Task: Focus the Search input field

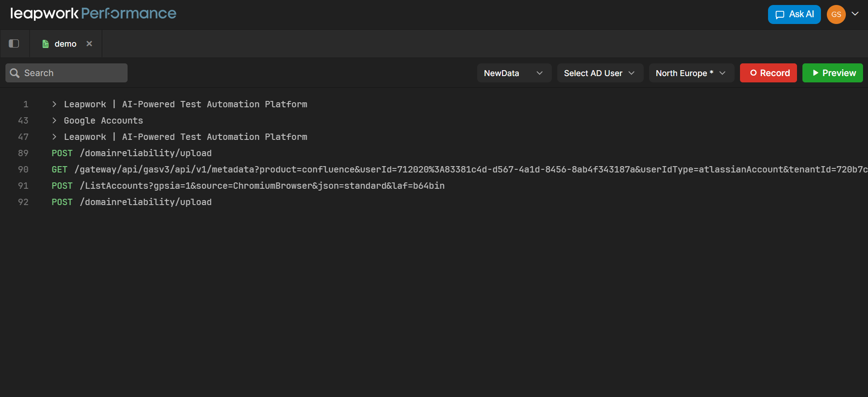Action: point(72,73)
